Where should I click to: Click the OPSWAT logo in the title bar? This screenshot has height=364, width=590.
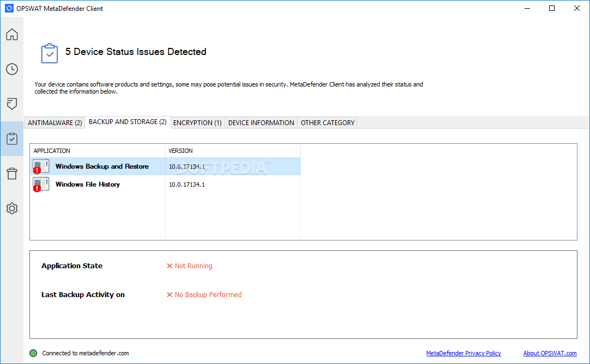click(9, 8)
